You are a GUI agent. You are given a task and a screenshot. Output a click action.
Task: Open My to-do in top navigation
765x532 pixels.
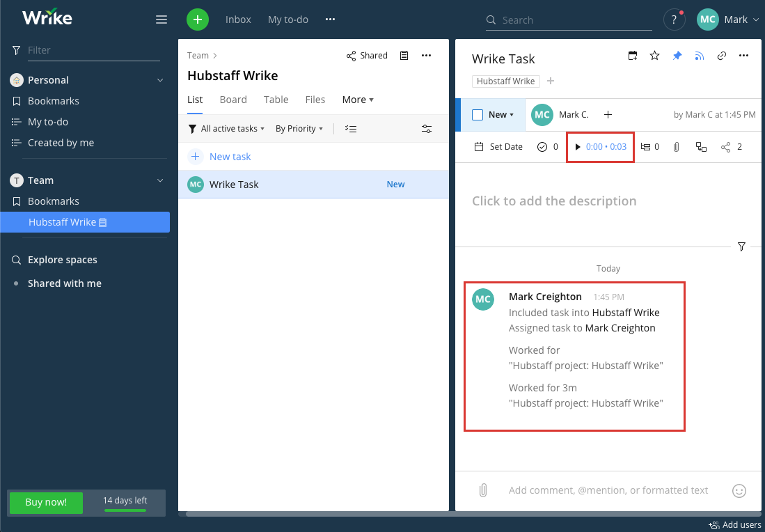[x=288, y=19]
